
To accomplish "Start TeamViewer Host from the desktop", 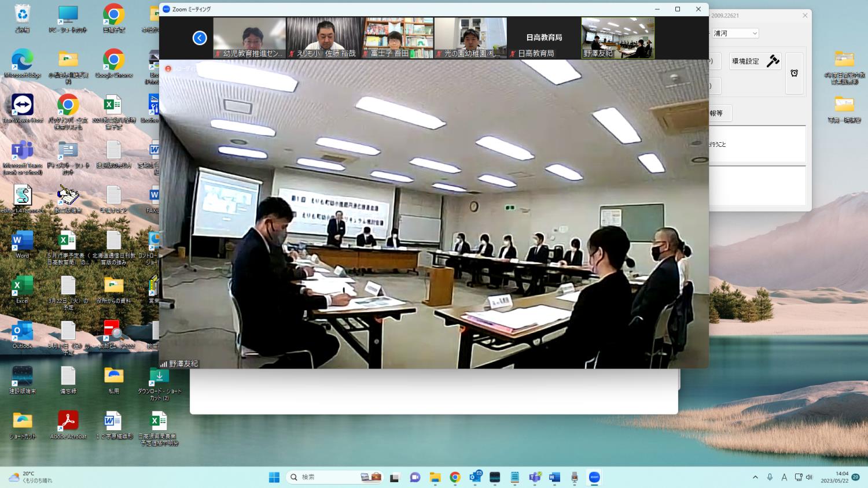I will (22, 104).
